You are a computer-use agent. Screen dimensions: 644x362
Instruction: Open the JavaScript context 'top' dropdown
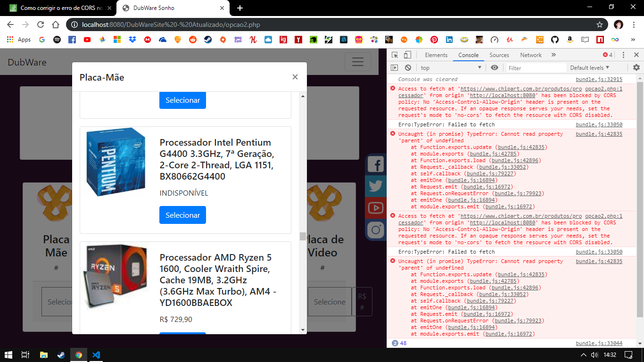(451, 68)
